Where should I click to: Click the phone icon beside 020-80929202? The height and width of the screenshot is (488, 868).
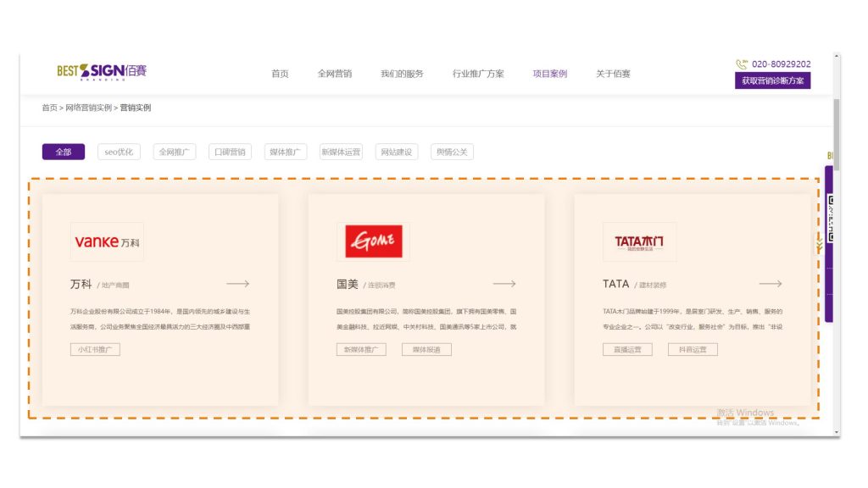point(742,64)
